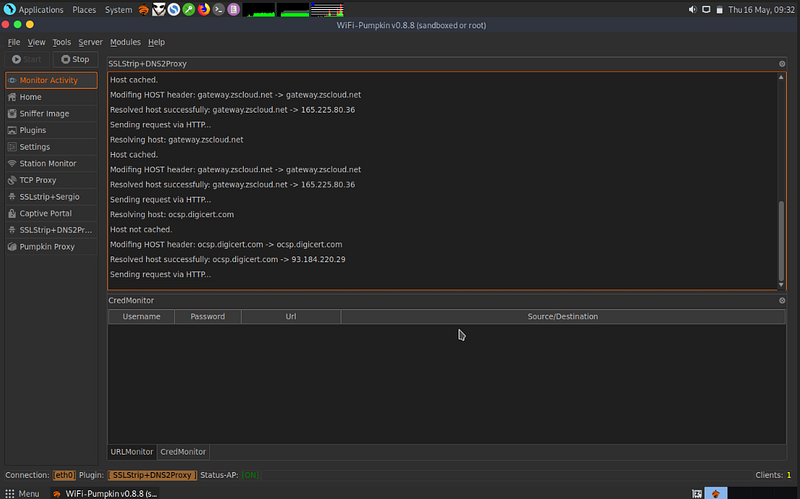Click the volume speaker icon
The image size is (800, 499).
pyautogui.click(x=692, y=10)
